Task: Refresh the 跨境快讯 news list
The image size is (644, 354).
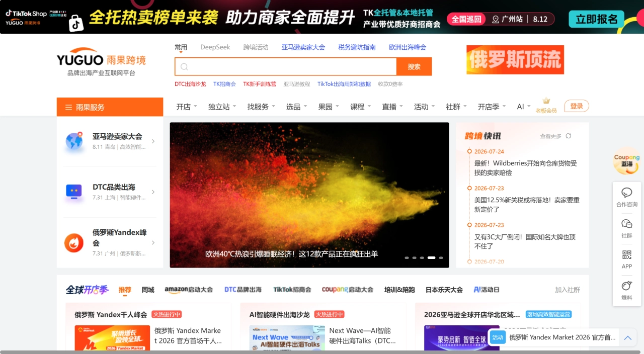Action: [569, 136]
